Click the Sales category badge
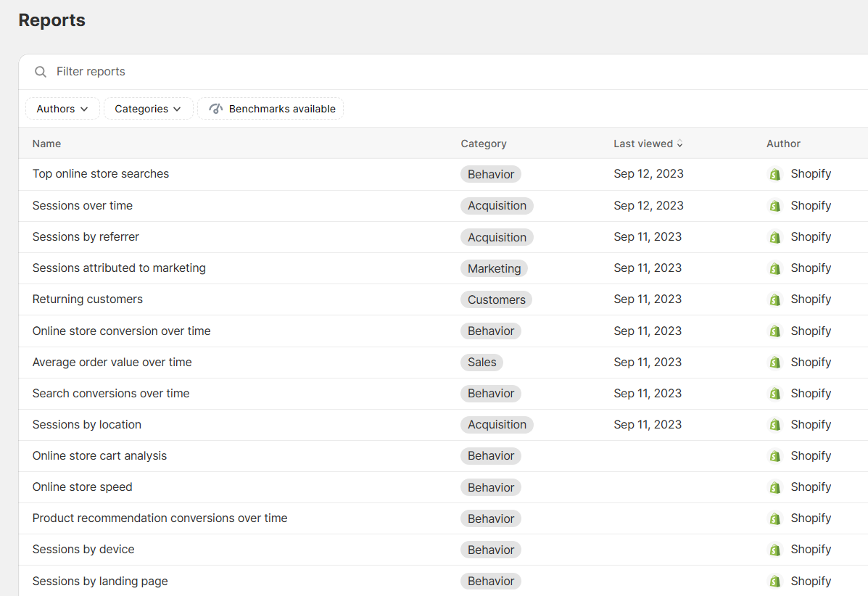Image resolution: width=868 pixels, height=596 pixels. [x=481, y=363]
